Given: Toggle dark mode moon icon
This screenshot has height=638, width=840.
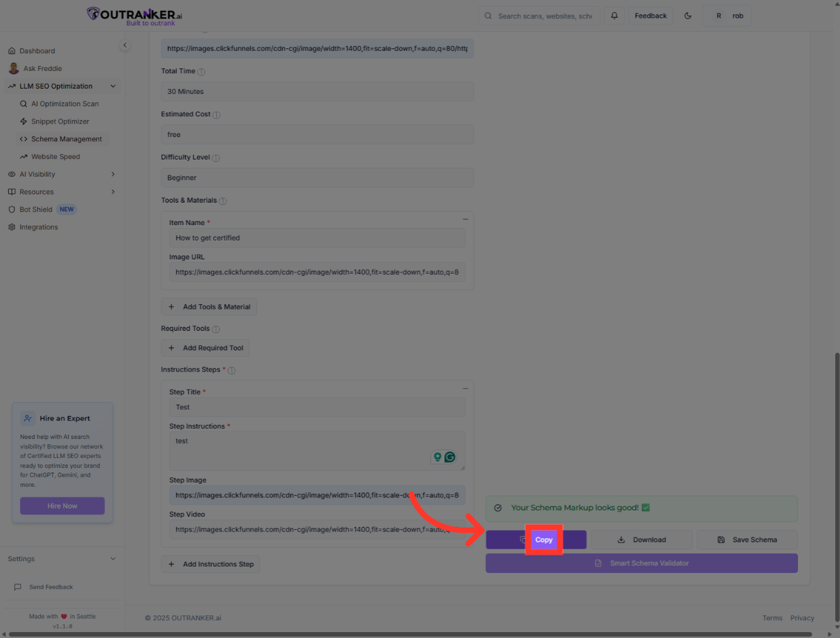Looking at the screenshot, I should (688, 16).
